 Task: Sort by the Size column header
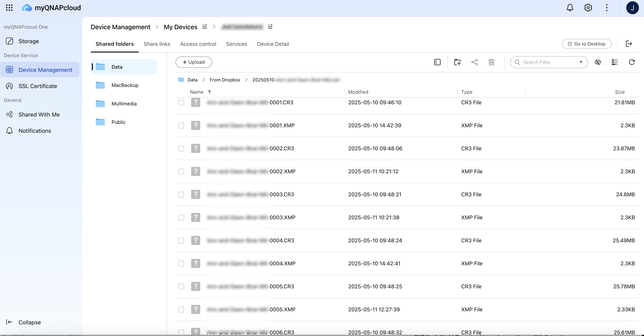(x=620, y=92)
